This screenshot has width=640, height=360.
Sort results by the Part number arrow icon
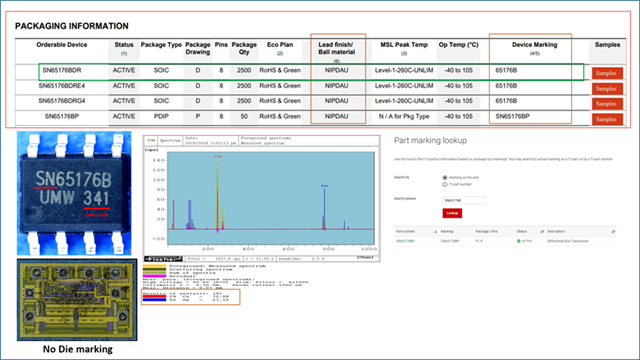[436, 232]
